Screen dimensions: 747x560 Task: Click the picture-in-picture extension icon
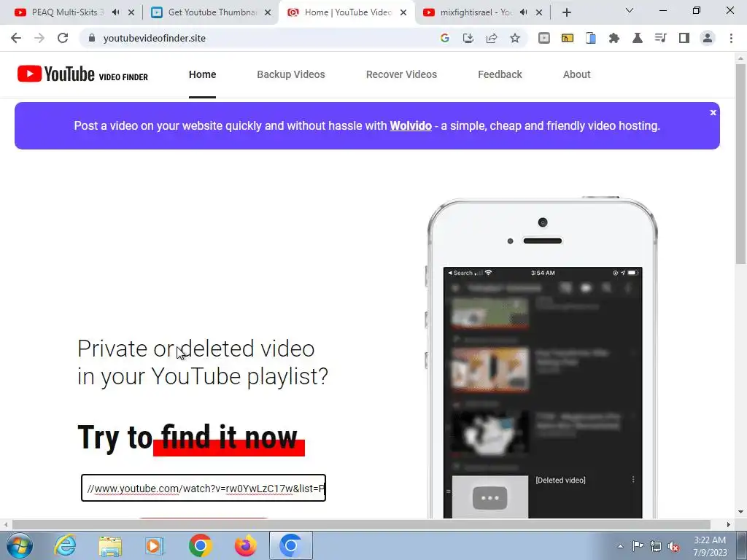tap(543, 38)
